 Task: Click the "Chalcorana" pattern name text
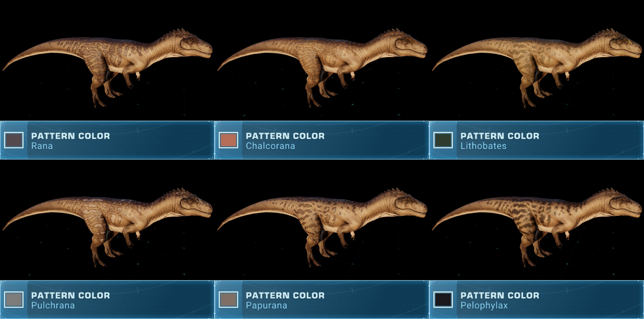click(x=270, y=146)
